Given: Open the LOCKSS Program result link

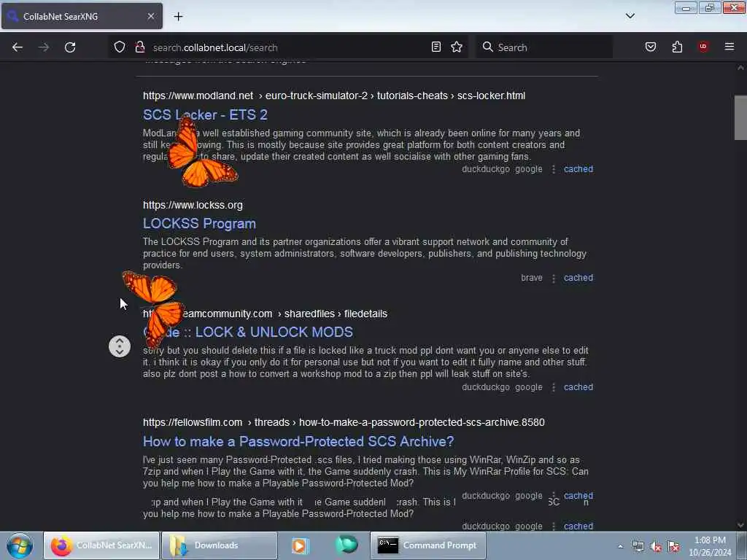Looking at the screenshot, I should pyautogui.click(x=200, y=223).
